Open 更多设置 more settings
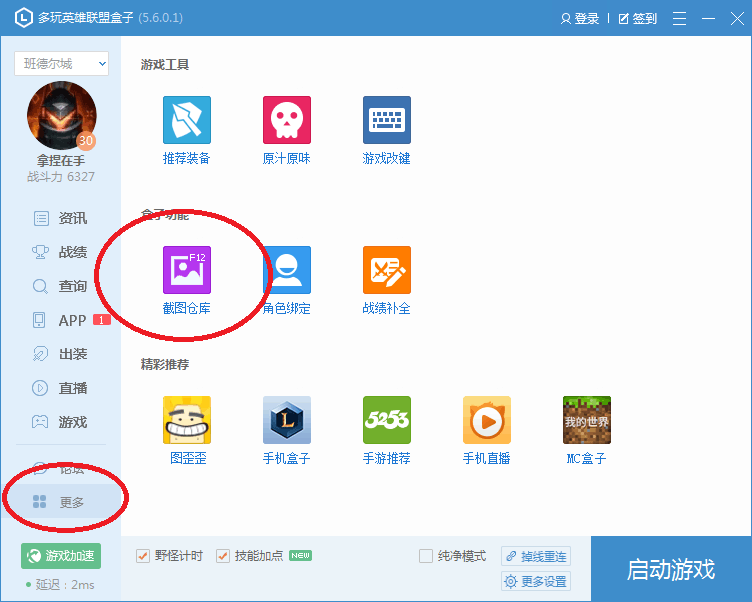 (536, 581)
